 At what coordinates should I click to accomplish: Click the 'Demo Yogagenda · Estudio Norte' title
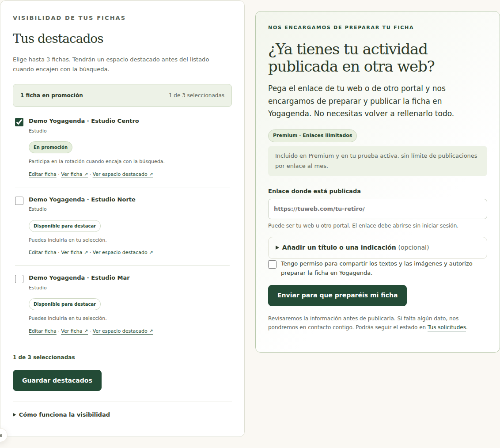(x=82, y=199)
